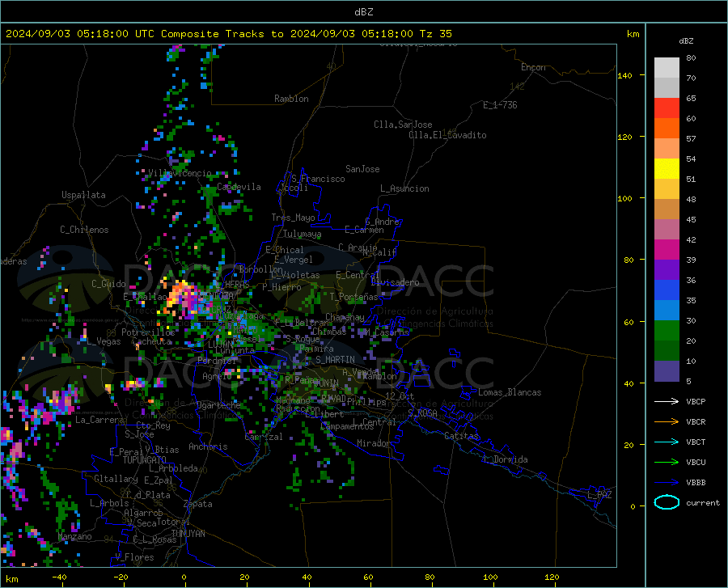Click the cyan 'current' ellipse icon
This screenshot has height=588, width=728.
pyautogui.click(x=667, y=502)
